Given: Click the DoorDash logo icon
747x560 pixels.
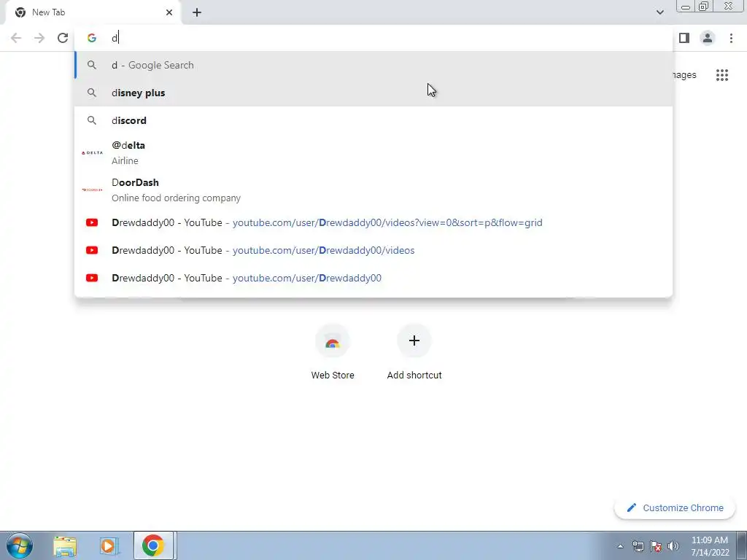Looking at the screenshot, I should click(x=92, y=190).
